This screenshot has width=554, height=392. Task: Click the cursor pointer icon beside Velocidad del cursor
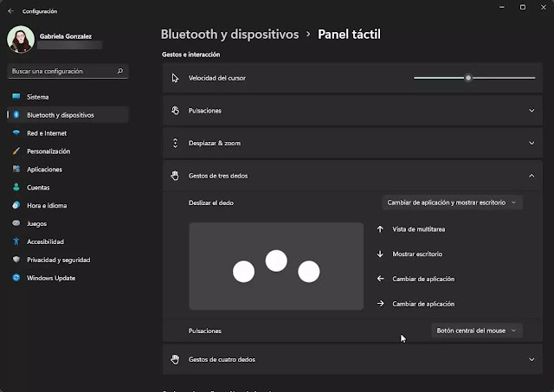(175, 78)
